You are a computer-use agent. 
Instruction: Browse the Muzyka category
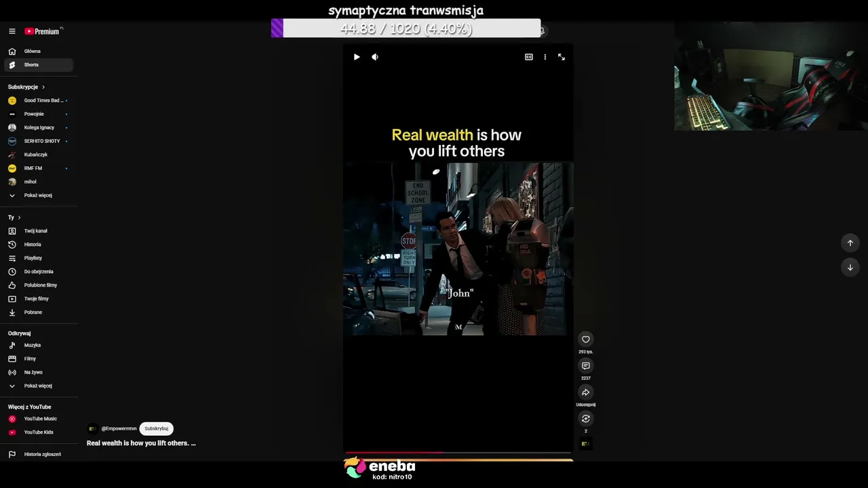[39, 346]
